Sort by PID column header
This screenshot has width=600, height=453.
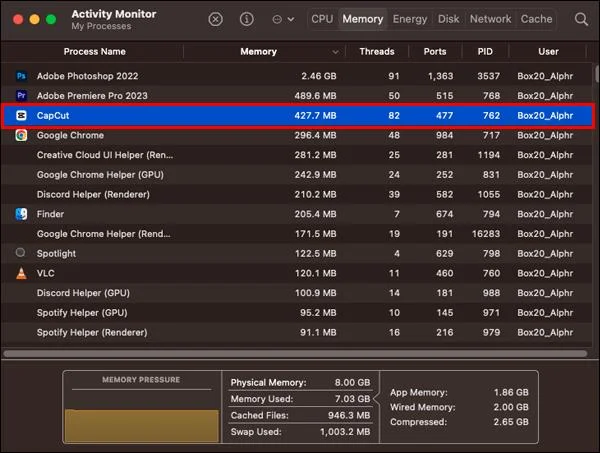[x=485, y=51]
